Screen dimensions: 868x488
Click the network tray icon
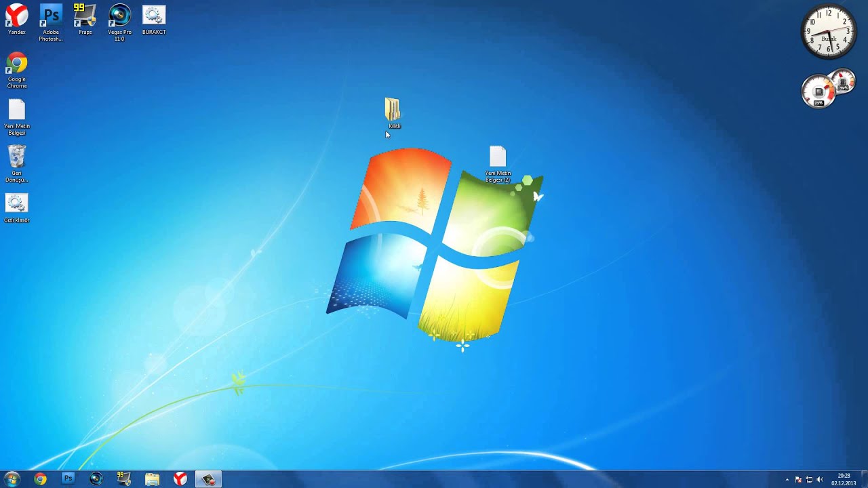(809, 480)
